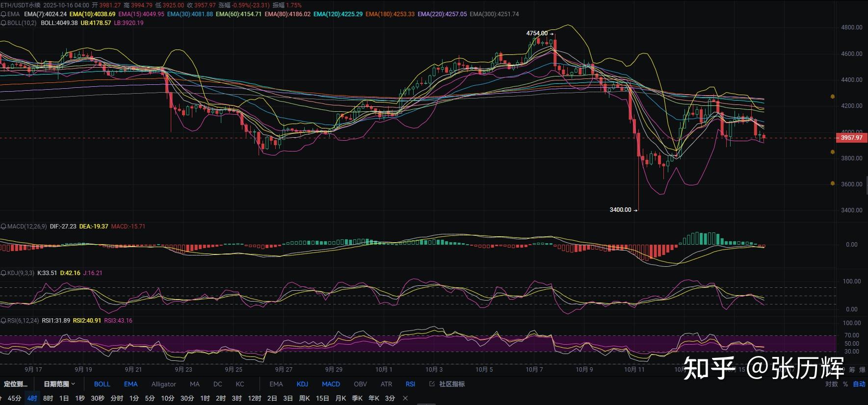The image size is (868, 405).
Task: Click the 4754.00 high price label
Action: tap(537, 33)
